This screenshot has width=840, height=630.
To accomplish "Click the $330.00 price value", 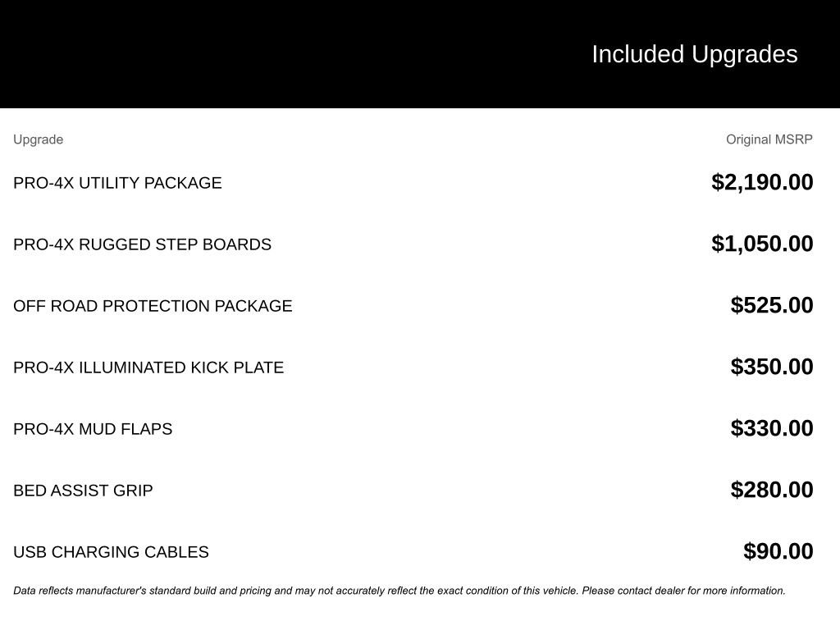I will (771, 428).
